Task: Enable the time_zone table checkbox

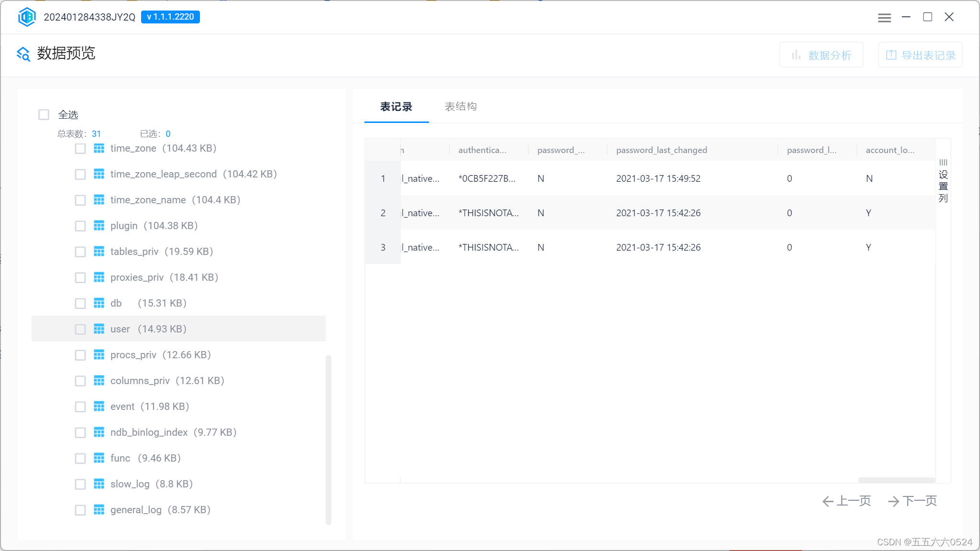Action: pos(80,149)
